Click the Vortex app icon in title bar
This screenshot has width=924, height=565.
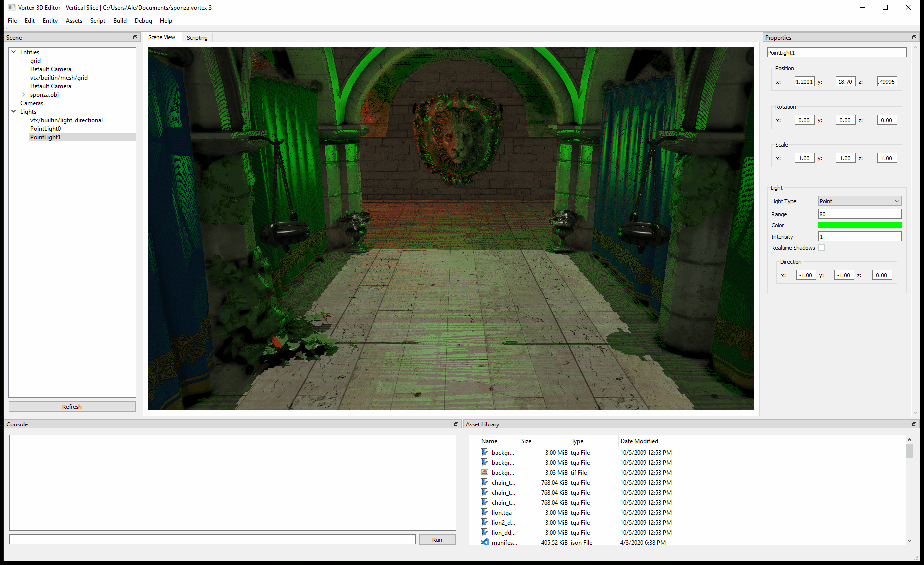(11, 7)
